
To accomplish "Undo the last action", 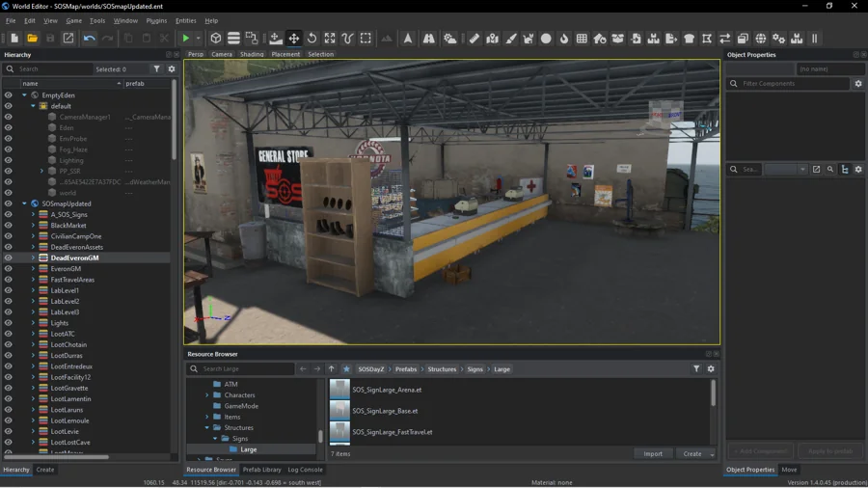I will [89, 39].
